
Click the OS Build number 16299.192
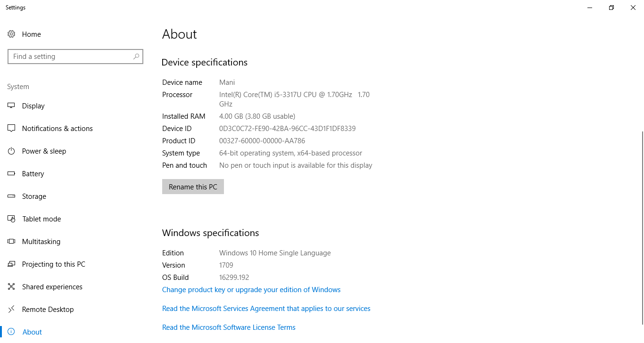pos(234,278)
